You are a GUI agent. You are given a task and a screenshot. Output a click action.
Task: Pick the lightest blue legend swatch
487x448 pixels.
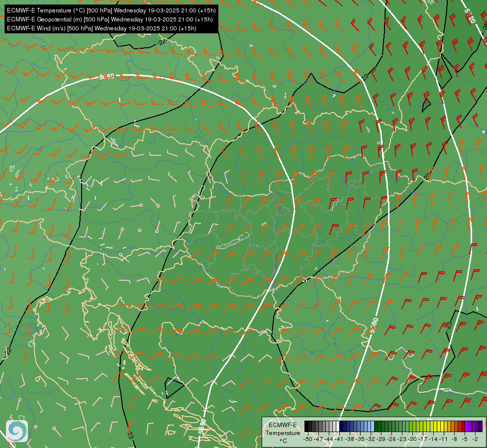[x=373, y=426]
